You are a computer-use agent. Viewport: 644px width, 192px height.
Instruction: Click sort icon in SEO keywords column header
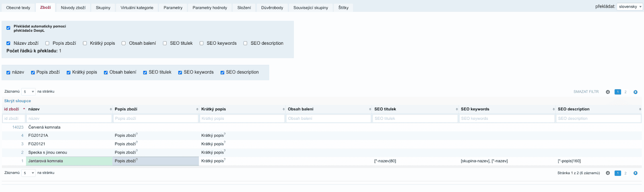(x=553, y=109)
